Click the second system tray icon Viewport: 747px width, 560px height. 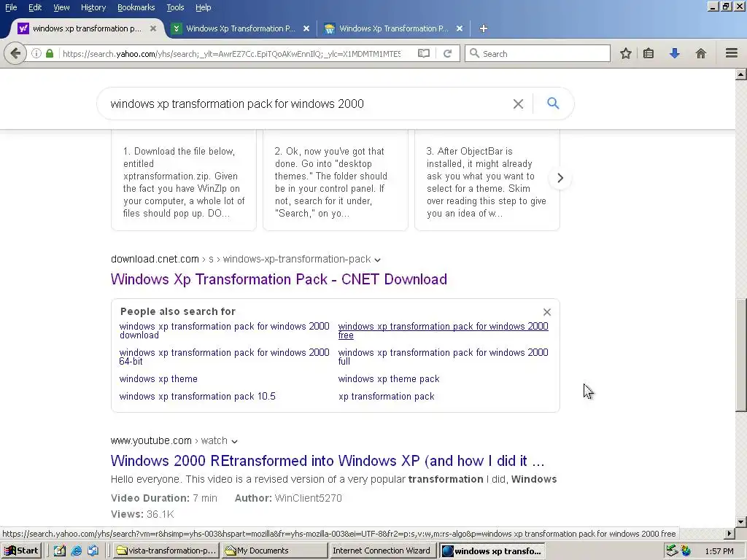click(x=686, y=551)
